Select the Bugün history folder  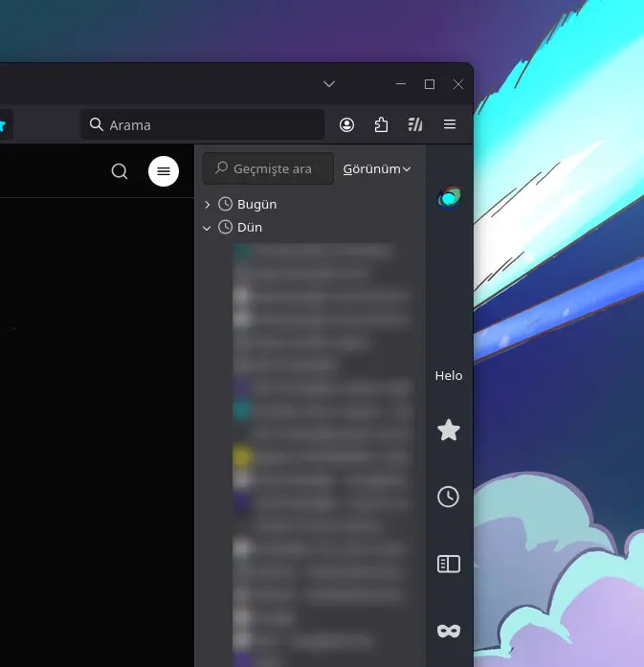click(248, 204)
